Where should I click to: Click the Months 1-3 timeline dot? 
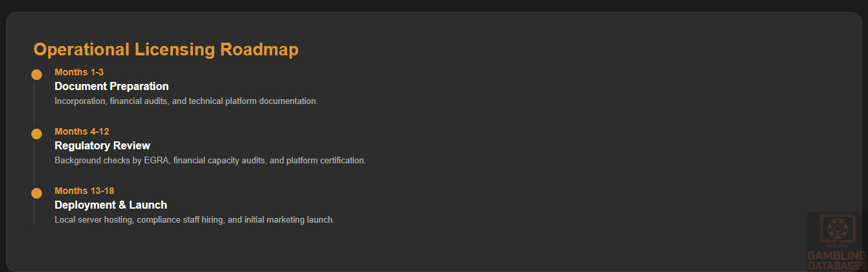37,75
